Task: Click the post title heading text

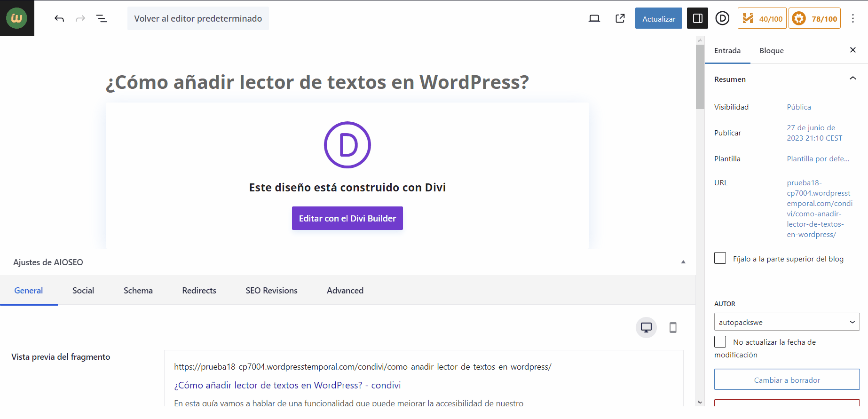Action: [x=317, y=82]
